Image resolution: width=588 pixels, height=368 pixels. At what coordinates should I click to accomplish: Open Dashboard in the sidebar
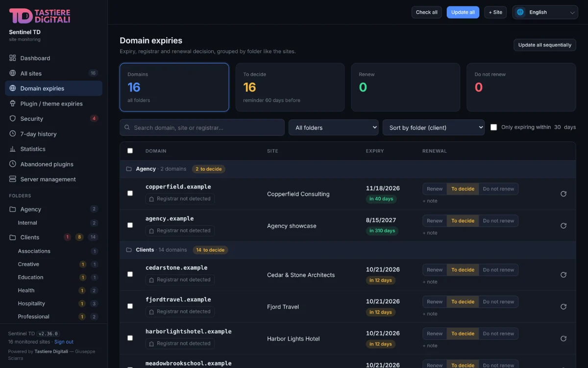[x=54, y=58]
